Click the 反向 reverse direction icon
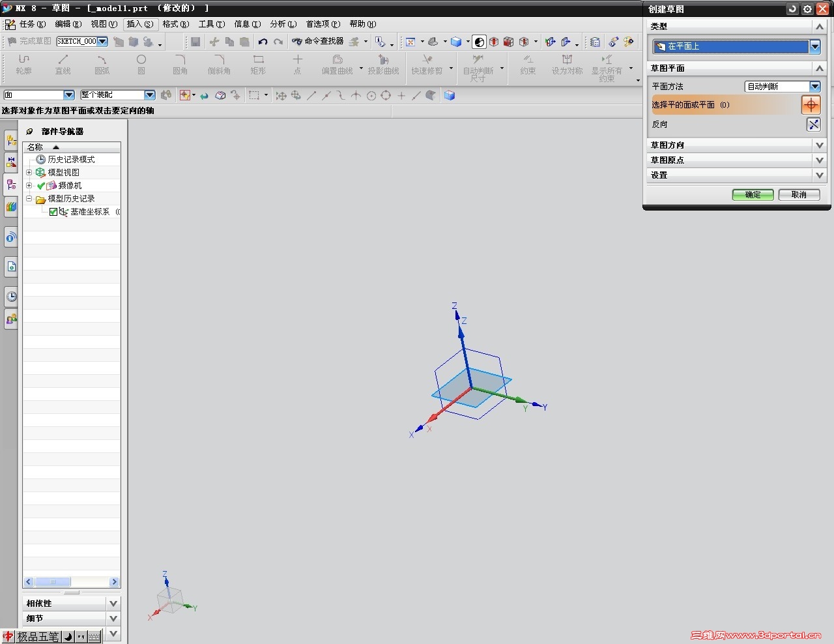 coord(813,124)
